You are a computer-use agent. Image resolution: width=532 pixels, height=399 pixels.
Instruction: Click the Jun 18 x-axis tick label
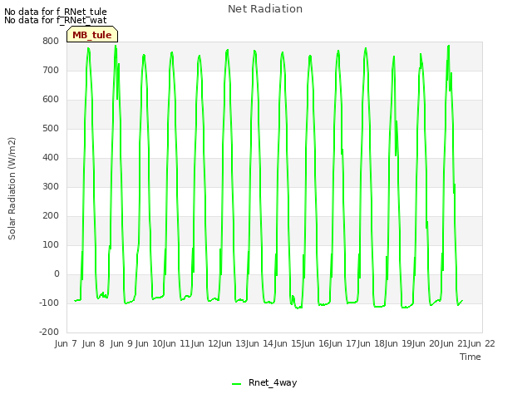pos(371,343)
